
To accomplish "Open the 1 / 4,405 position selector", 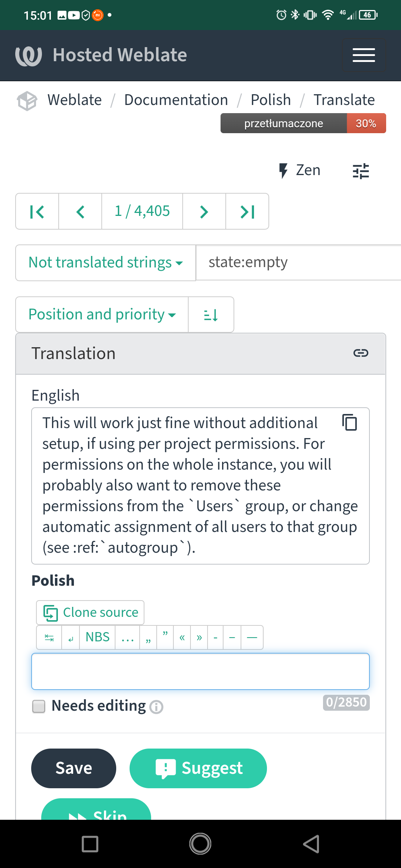I will point(142,211).
